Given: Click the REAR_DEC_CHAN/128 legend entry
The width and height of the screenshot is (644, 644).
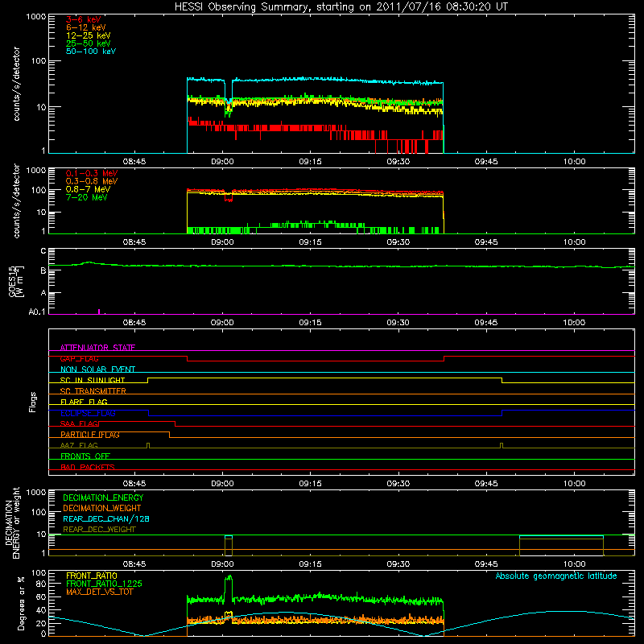Looking at the screenshot, I should 106,518.
